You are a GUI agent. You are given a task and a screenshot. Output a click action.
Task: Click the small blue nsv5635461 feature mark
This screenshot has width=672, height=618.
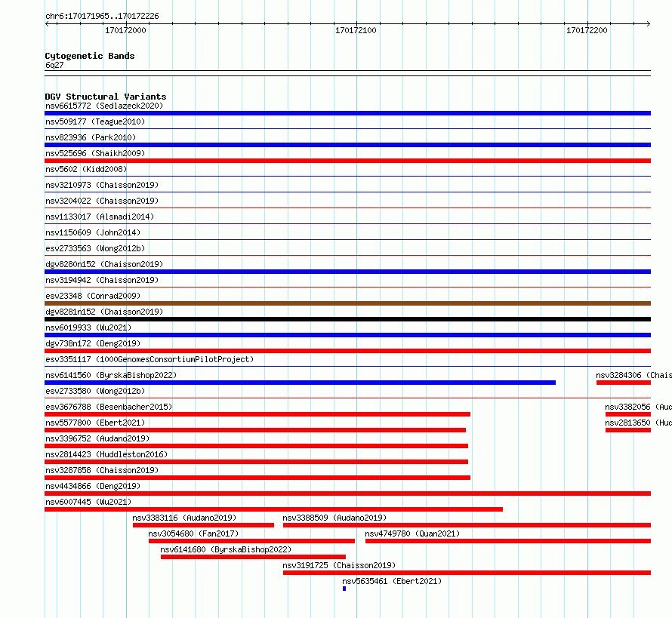click(344, 589)
